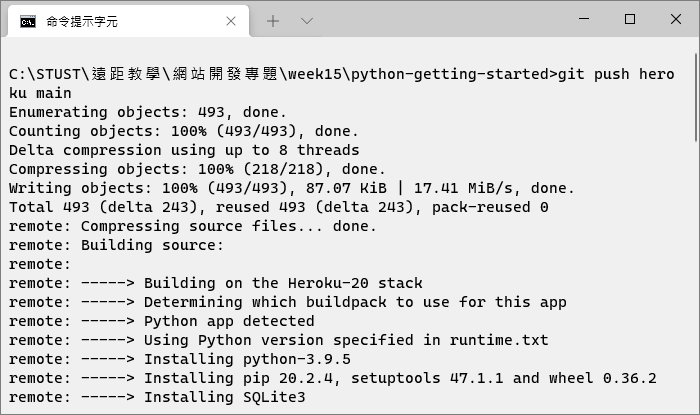Image resolution: width=700 pixels, height=415 pixels.
Task: Click the "Python app detected" line
Action: [229, 321]
